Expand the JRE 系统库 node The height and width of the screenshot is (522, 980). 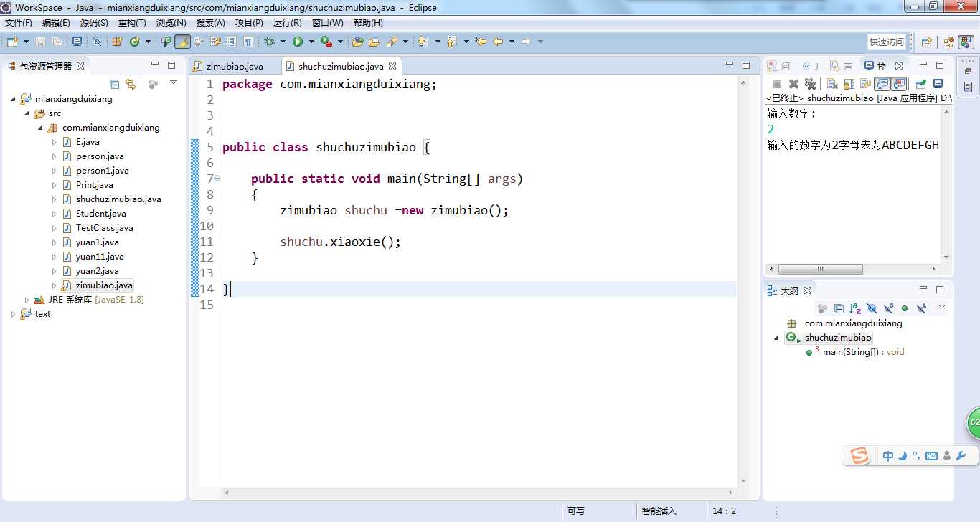pos(27,300)
